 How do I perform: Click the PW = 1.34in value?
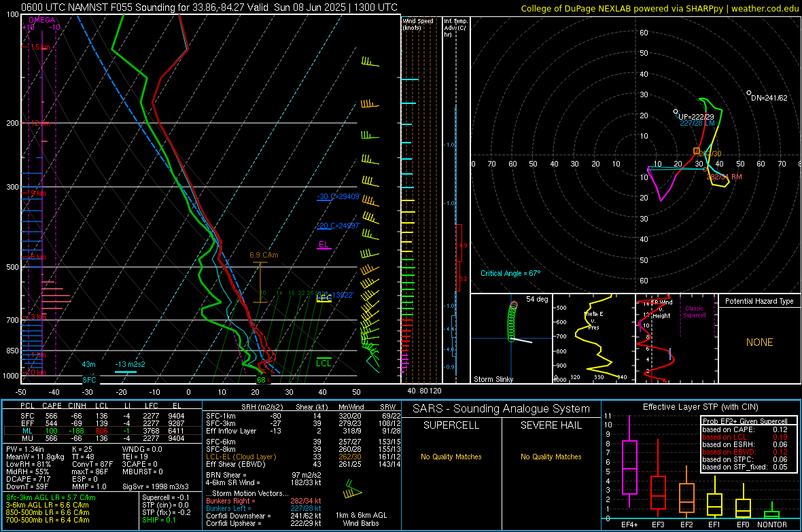(x=25, y=448)
